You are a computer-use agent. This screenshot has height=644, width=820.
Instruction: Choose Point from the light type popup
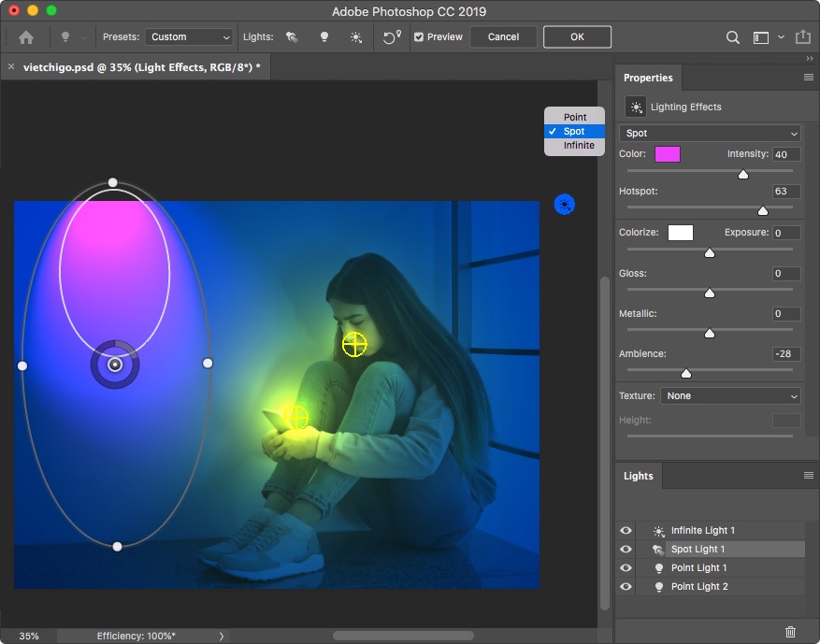(x=575, y=117)
